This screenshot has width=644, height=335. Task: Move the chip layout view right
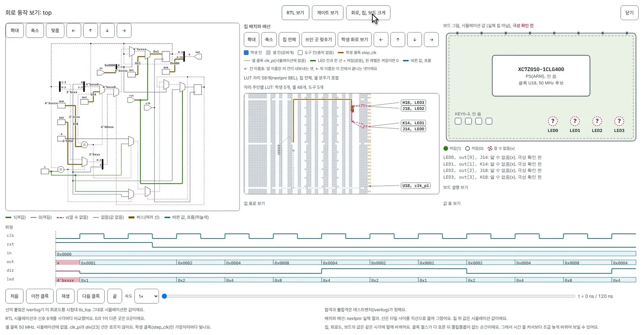pyautogui.click(x=431, y=39)
